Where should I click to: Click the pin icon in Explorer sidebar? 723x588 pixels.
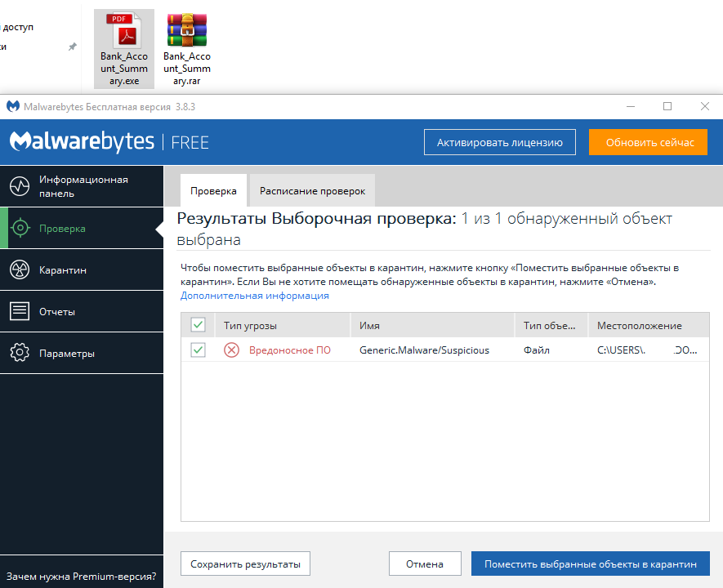pos(73,47)
